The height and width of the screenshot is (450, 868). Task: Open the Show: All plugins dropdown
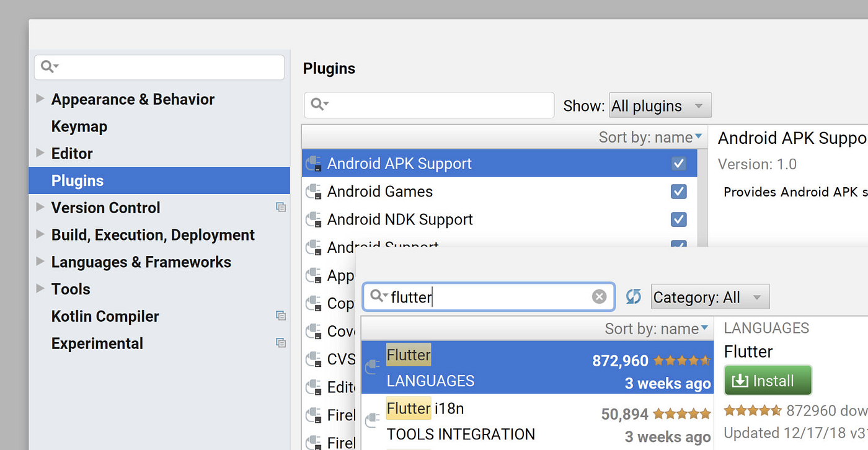click(660, 105)
